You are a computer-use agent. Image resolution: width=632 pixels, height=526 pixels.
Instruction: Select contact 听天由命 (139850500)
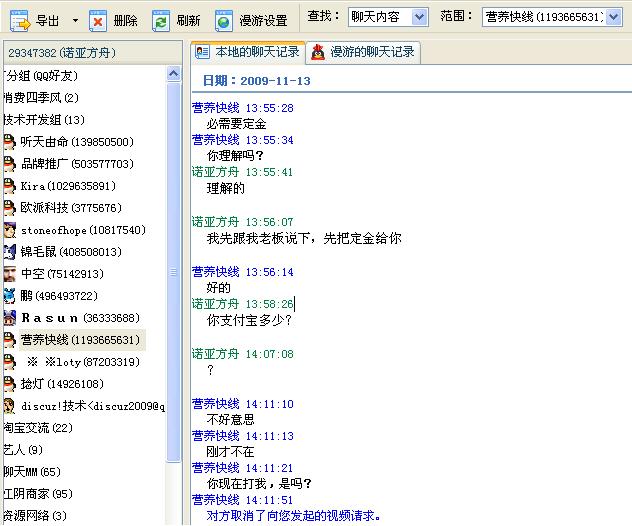click(77, 142)
